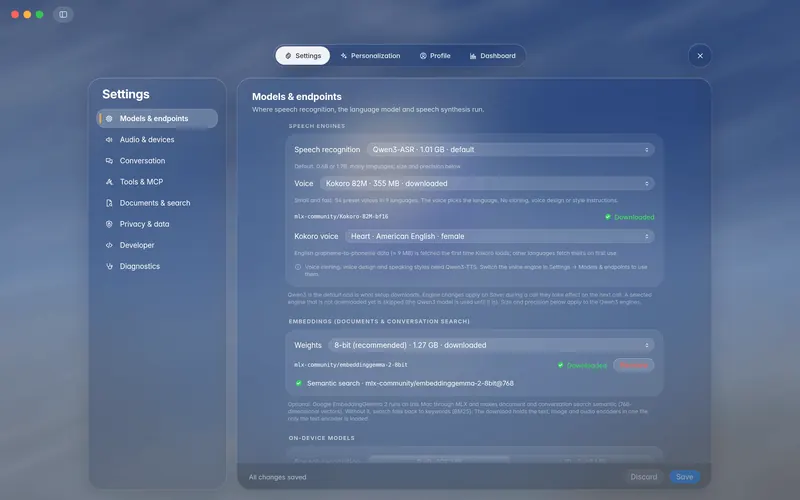Click the Privacy & data shield icon
The height and width of the screenshot is (500, 800).
109,224
